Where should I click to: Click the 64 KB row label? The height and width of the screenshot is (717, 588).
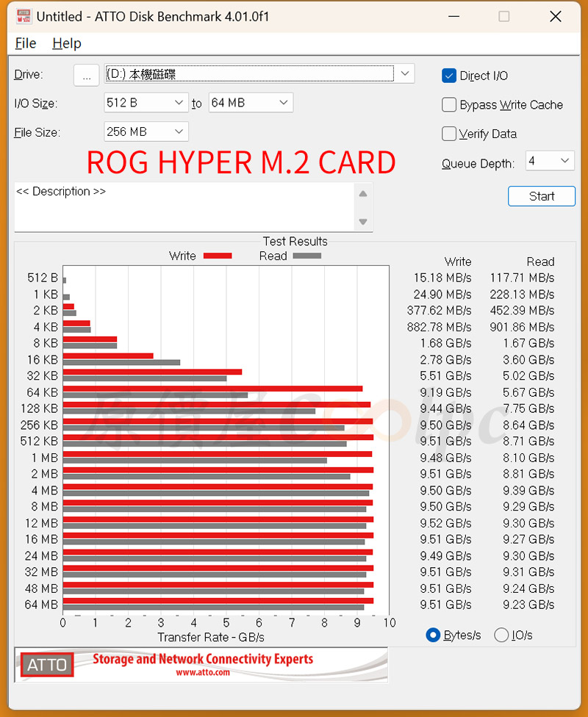[42, 392]
